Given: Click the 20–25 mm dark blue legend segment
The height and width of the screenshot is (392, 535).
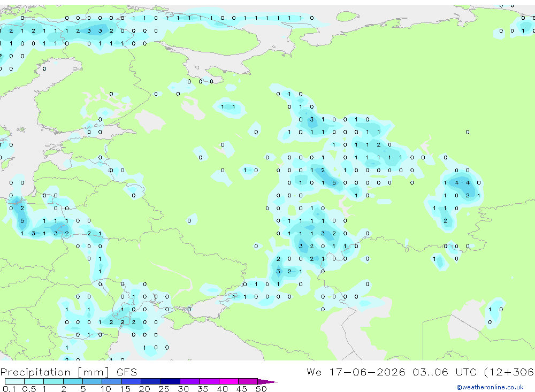Looking at the screenshot, I should pyautogui.click(x=151, y=381).
